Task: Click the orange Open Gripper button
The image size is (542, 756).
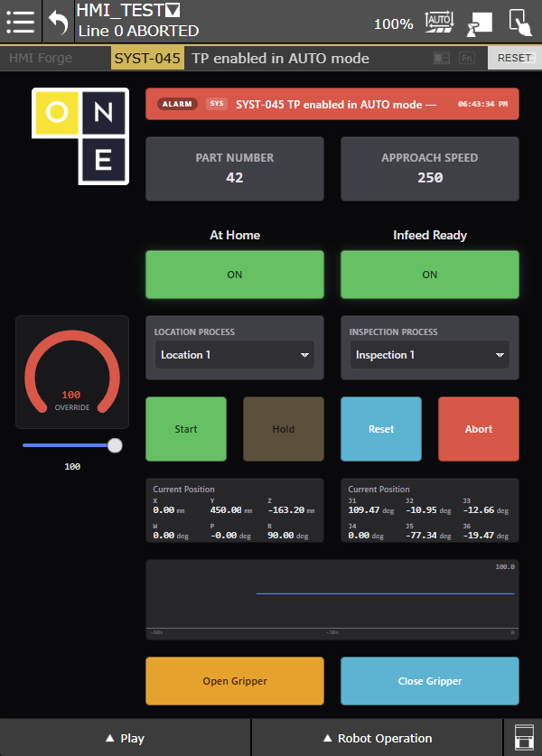Action: [x=235, y=681]
